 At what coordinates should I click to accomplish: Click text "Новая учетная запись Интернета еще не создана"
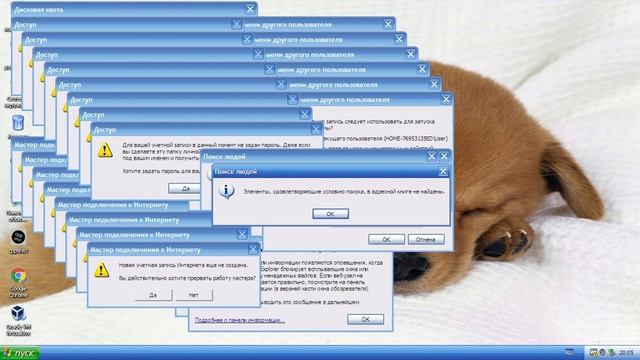[183, 265]
